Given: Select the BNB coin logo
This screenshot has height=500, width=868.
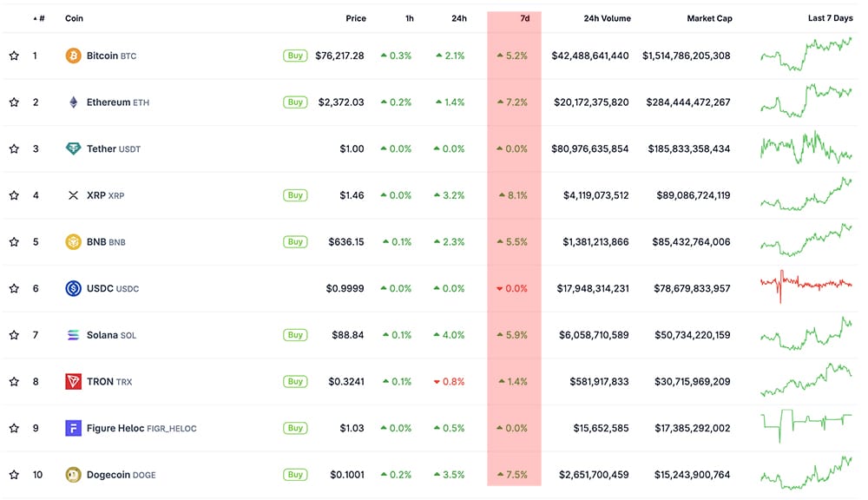Looking at the screenshot, I should [x=73, y=241].
